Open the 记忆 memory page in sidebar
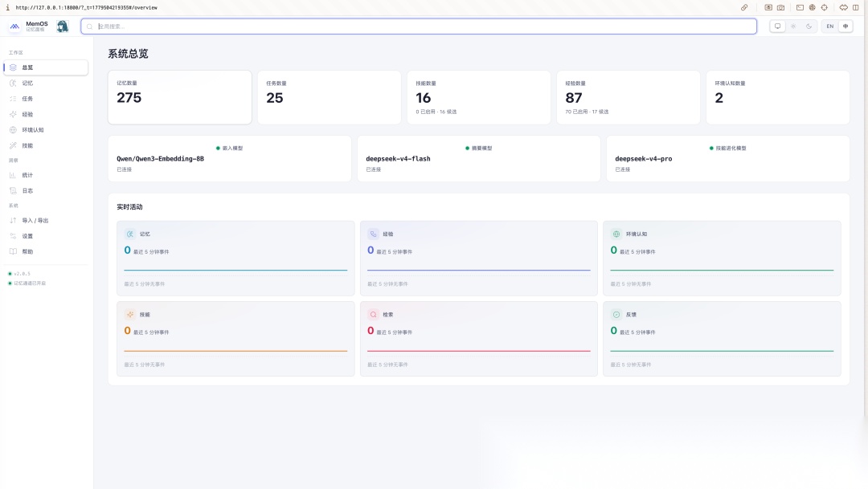The width and height of the screenshot is (868, 489). [x=46, y=83]
